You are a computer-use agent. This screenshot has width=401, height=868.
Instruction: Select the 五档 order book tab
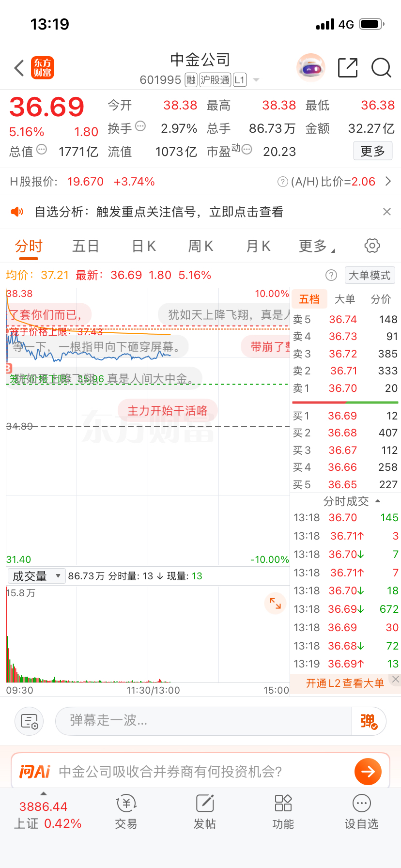click(309, 299)
